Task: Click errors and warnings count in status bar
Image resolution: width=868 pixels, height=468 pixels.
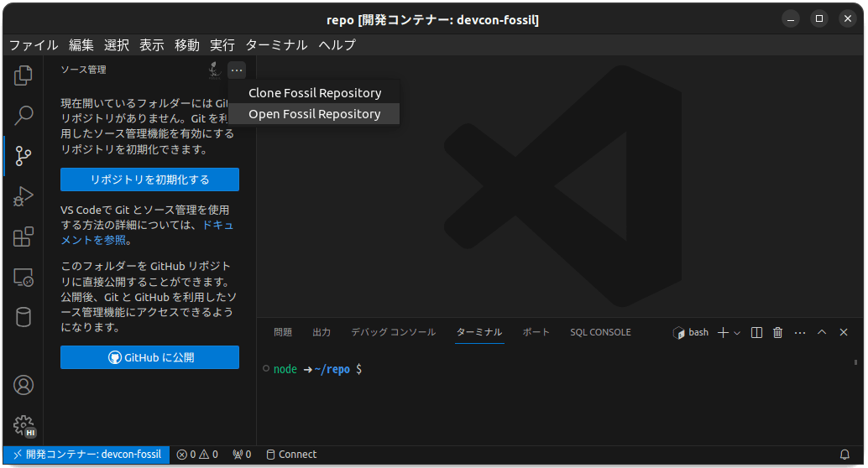Action: click(197, 455)
